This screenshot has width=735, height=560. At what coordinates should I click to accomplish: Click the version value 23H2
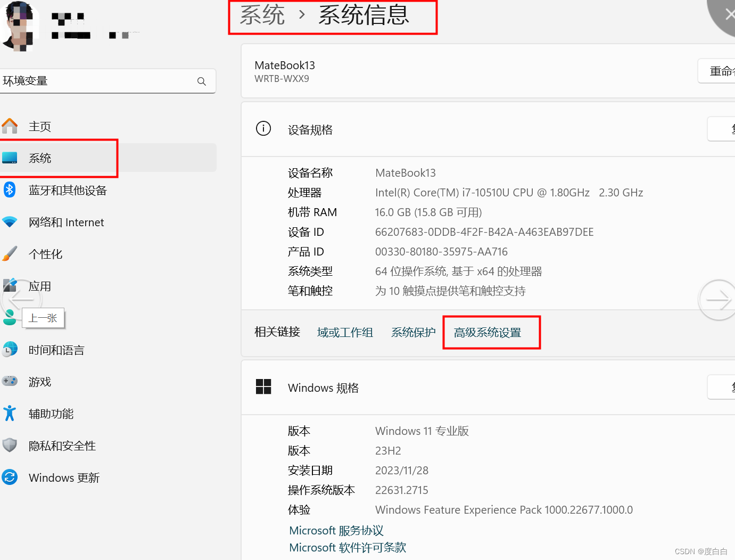pyautogui.click(x=388, y=451)
